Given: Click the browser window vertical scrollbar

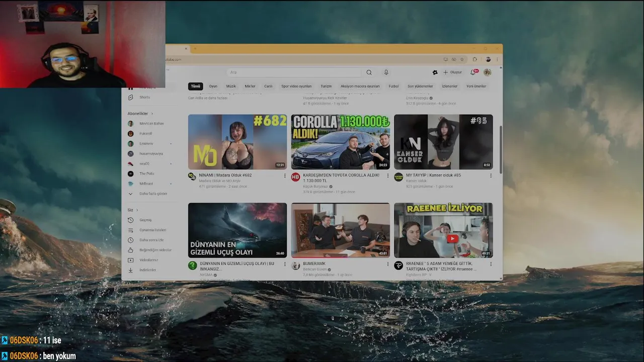Looking at the screenshot, I should 500,149.
